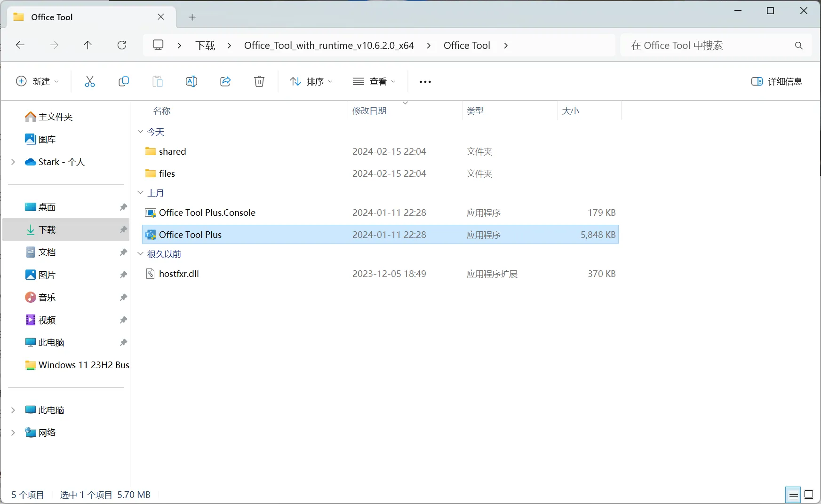Click the Share icon
The image size is (821, 504).
[x=225, y=81]
